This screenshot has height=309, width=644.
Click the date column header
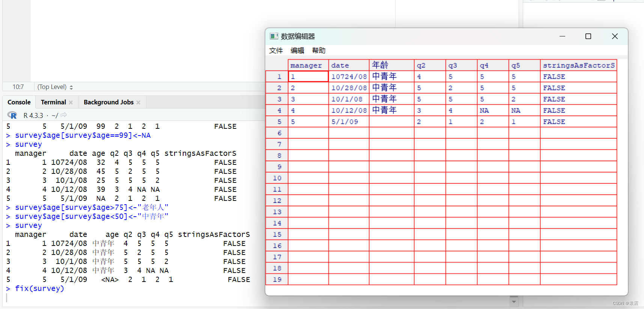click(349, 65)
